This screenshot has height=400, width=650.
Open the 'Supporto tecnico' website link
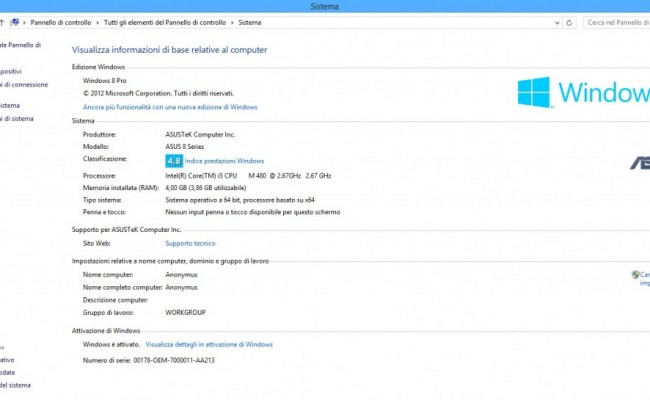coord(190,243)
